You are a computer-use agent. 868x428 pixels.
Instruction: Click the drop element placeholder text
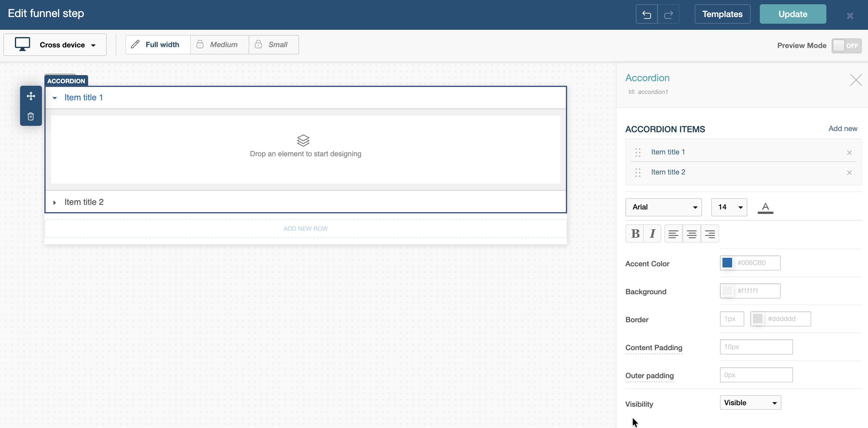tap(305, 154)
